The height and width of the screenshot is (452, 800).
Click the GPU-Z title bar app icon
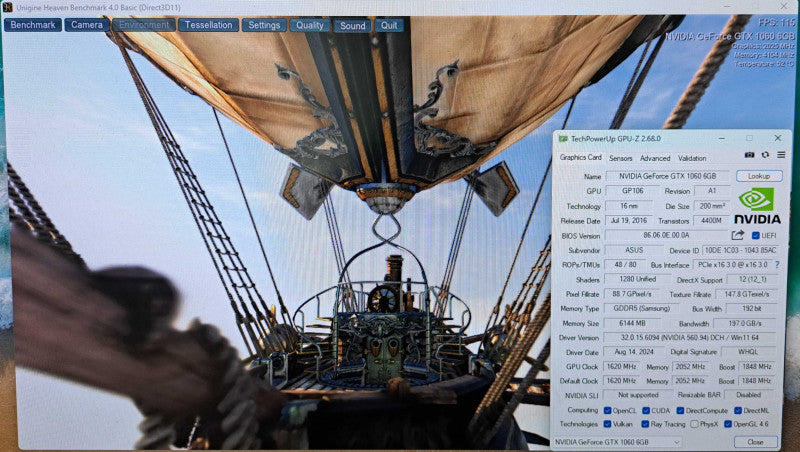click(563, 138)
